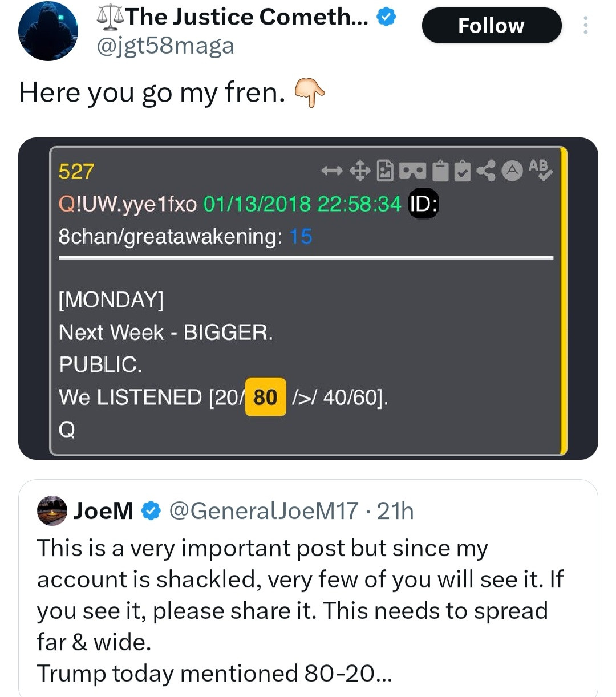Viewport: 616px width, 697px height.
Task: Click the VR headset icon
Action: tap(412, 171)
